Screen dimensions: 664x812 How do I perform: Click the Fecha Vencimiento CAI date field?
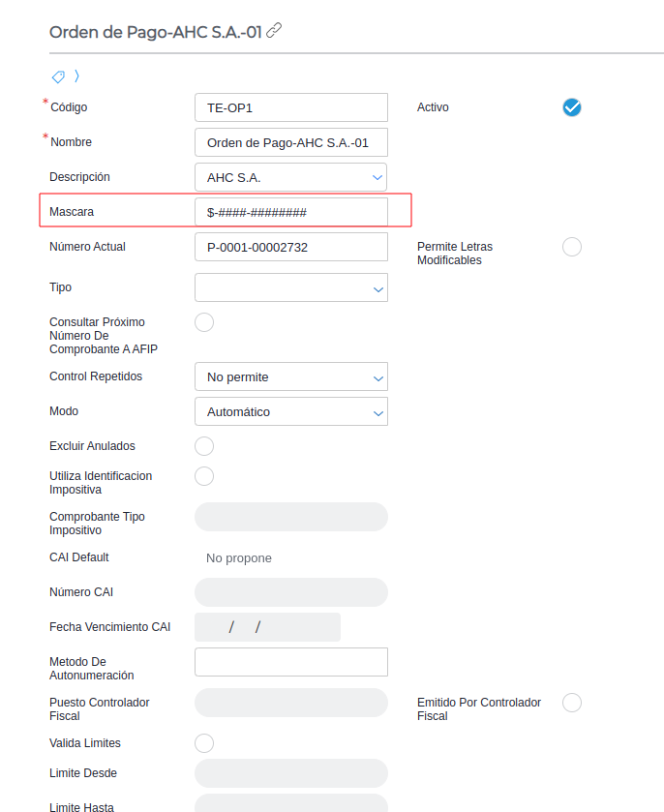tap(267, 627)
